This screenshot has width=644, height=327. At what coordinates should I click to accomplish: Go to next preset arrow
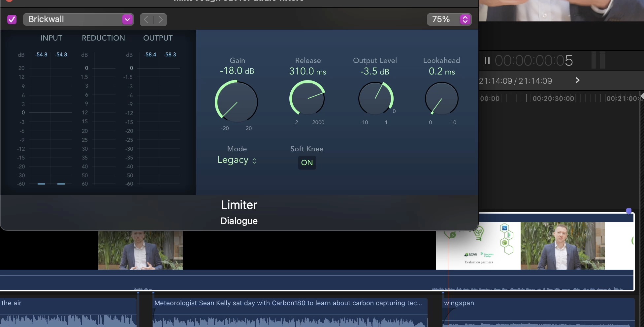[160, 19]
